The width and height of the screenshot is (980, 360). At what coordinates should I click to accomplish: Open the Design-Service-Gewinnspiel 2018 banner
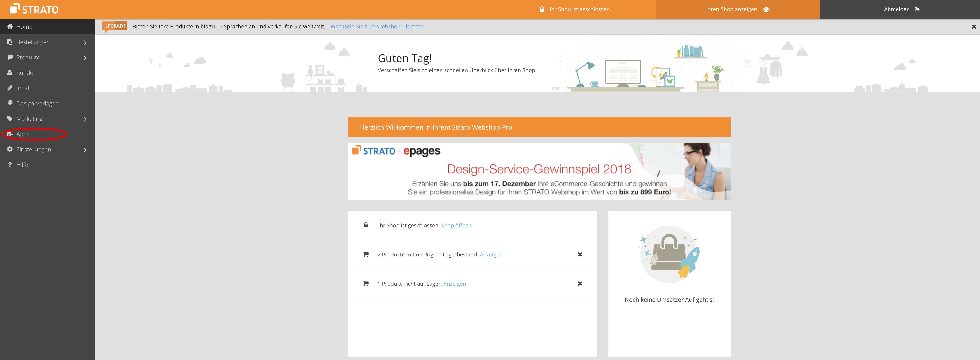[539, 171]
